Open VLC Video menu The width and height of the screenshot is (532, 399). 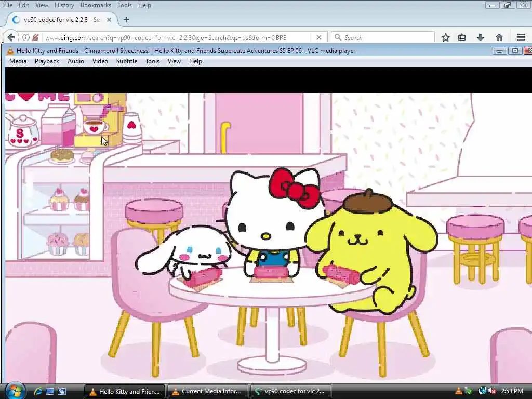100,61
